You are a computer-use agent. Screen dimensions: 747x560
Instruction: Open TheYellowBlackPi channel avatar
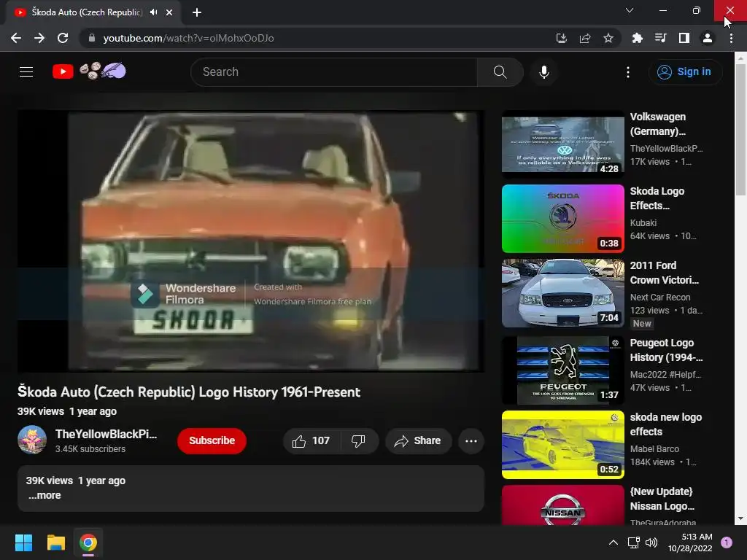(x=32, y=440)
